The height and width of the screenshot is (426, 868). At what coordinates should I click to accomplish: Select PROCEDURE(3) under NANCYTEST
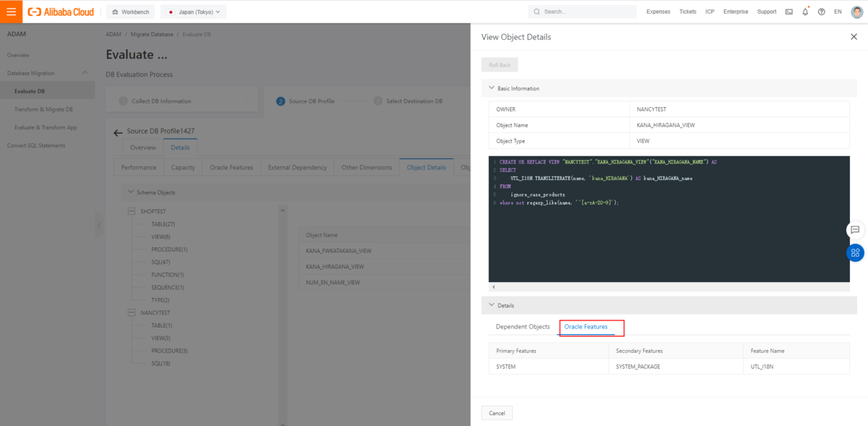pos(169,351)
